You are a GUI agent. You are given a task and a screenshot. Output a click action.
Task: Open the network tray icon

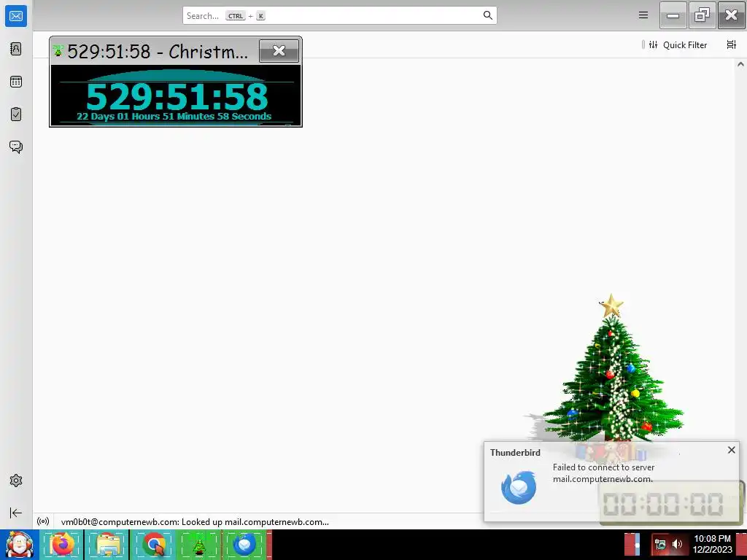[659, 544]
